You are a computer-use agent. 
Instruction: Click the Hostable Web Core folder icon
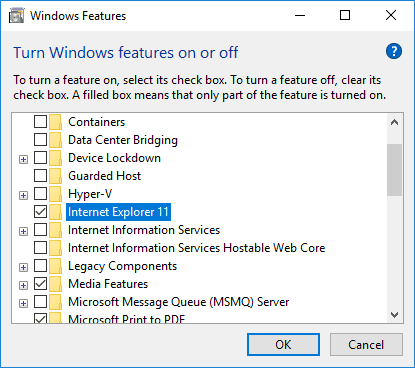pyautogui.click(x=55, y=248)
